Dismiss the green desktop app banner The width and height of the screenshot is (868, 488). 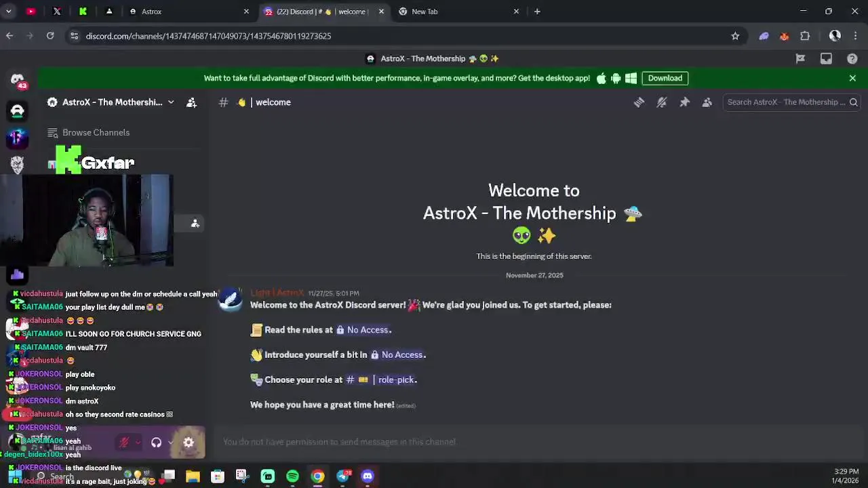tap(852, 78)
